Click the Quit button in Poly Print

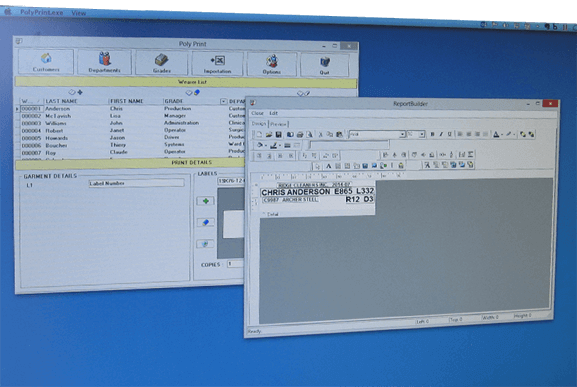pyautogui.click(x=324, y=65)
